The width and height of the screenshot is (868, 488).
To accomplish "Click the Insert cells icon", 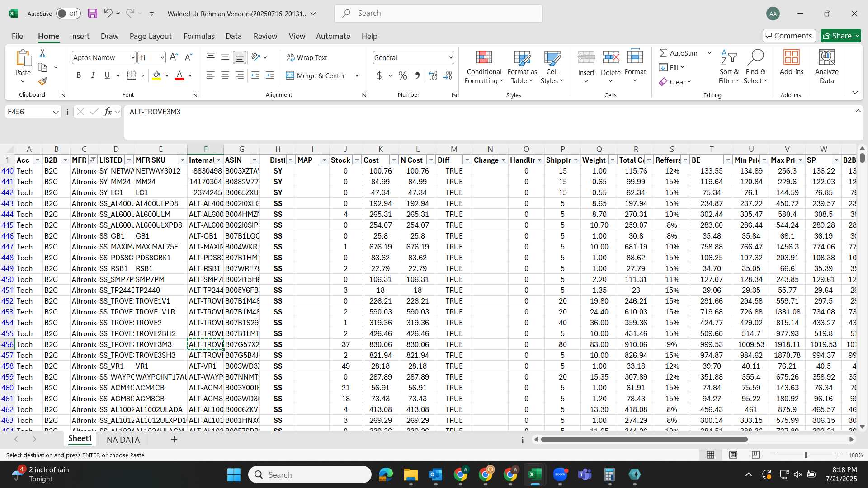I will 586,57.
